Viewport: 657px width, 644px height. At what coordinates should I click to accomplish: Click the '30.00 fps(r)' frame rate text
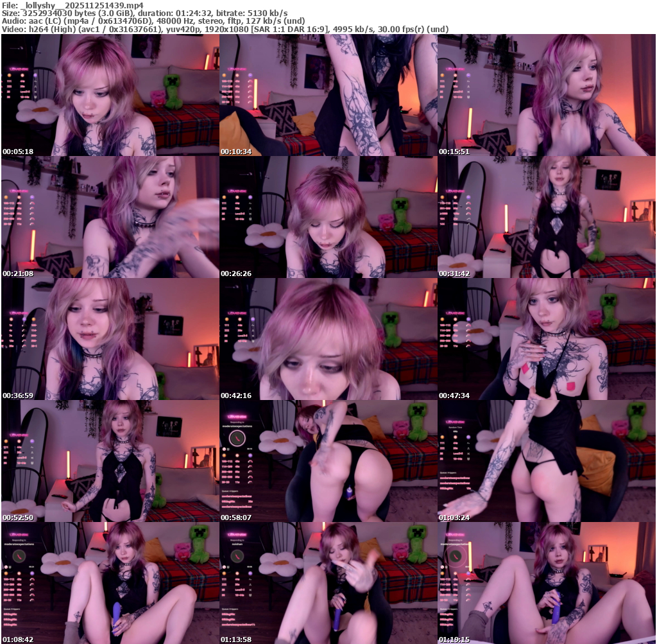click(x=402, y=30)
